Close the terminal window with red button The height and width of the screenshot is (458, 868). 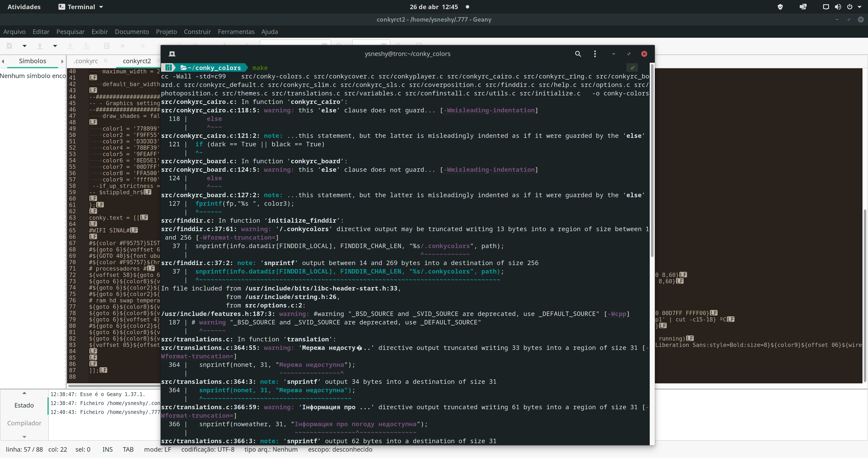tap(644, 54)
